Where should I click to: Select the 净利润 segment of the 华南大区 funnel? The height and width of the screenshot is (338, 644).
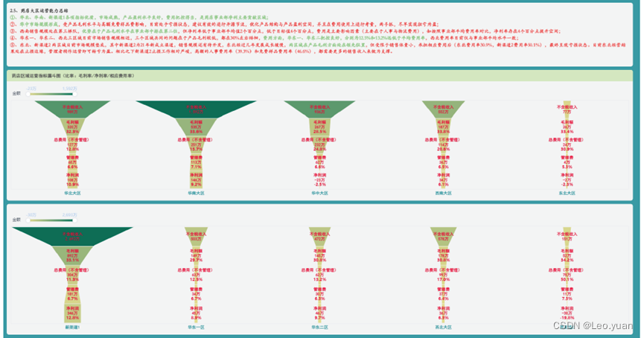196,180
